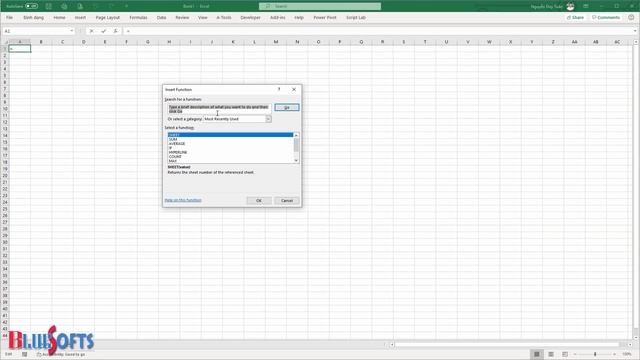This screenshot has height=360, width=640.
Task: Click function list scroll up arrow
Action: (296, 135)
